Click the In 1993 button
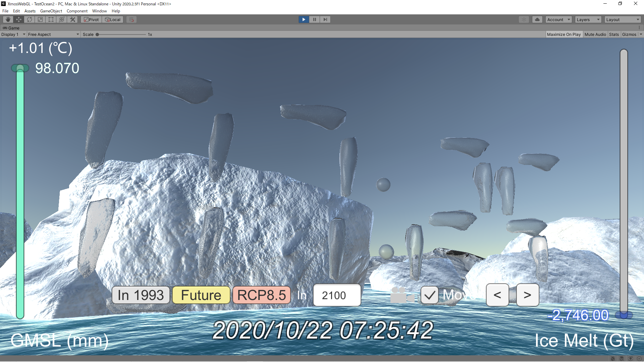Screen dimensions: 644x362 coord(141,295)
